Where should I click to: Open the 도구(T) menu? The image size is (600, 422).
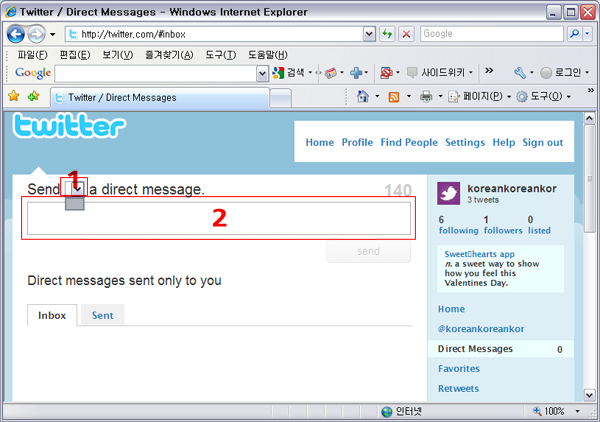tap(220, 55)
